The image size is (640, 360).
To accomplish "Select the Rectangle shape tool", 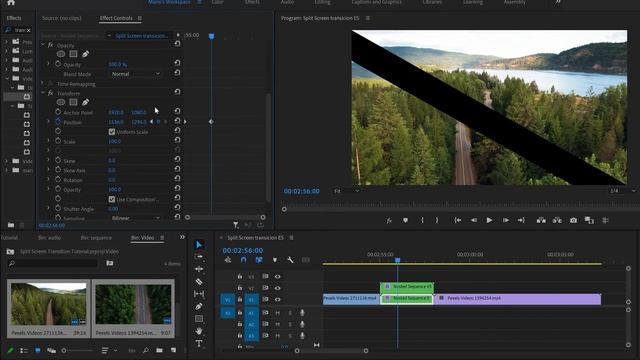I will point(199,319).
